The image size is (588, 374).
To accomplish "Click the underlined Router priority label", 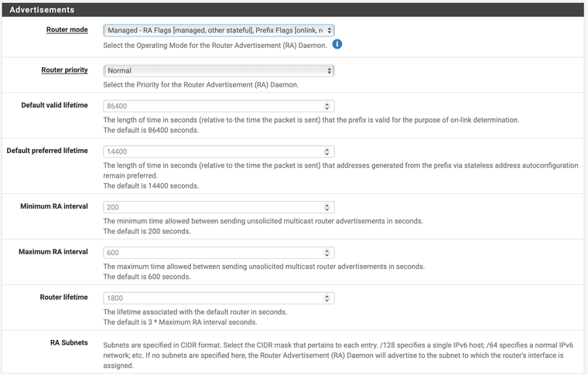I will (x=64, y=70).
